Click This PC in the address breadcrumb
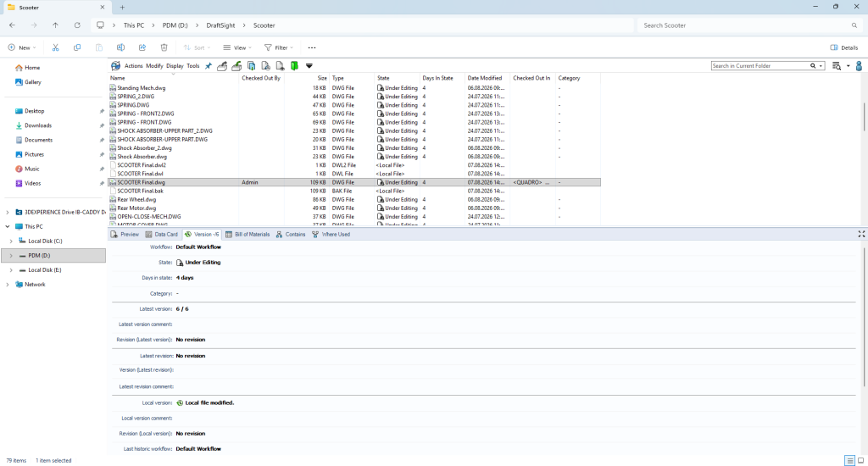 coord(133,25)
